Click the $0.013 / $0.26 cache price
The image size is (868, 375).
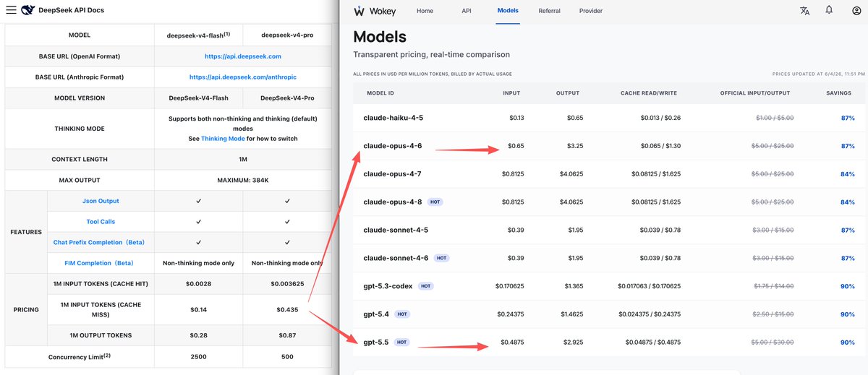660,118
